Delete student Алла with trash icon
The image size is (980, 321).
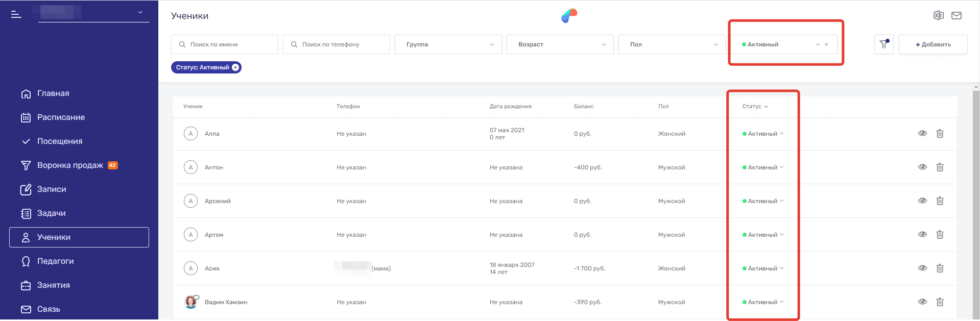(940, 134)
